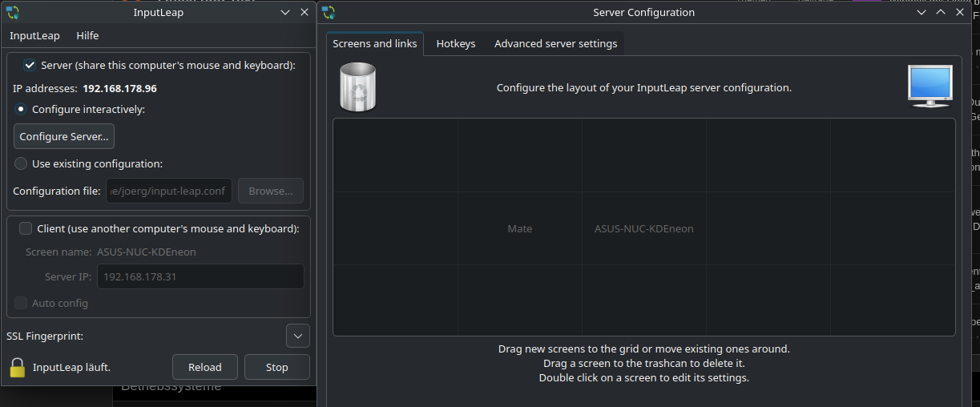980x407 pixels.
Task: Click the Browse... button
Action: (271, 191)
